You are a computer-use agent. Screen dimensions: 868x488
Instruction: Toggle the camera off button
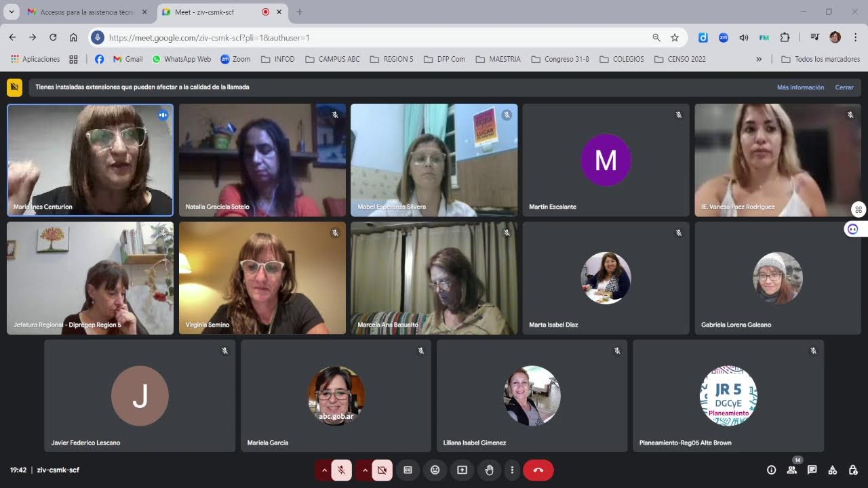(382, 470)
